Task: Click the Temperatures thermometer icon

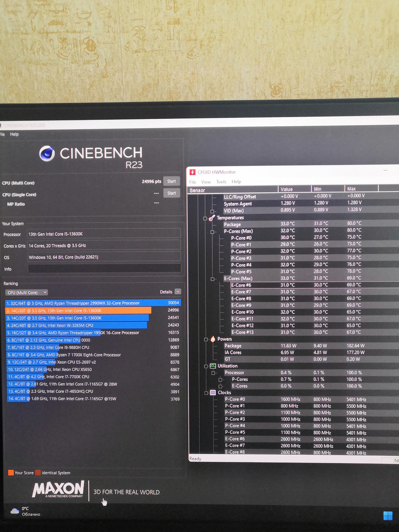Action: pos(212,218)
